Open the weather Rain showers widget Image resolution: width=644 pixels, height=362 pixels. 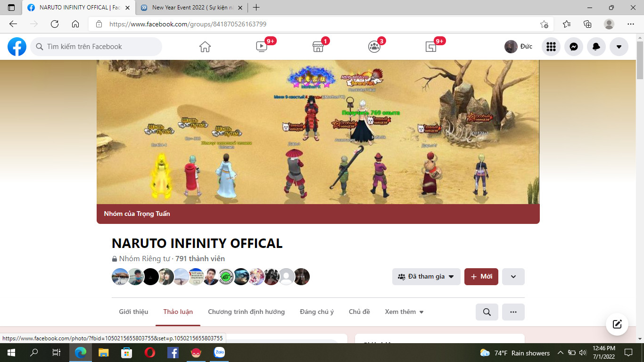[x=515, y=353]
